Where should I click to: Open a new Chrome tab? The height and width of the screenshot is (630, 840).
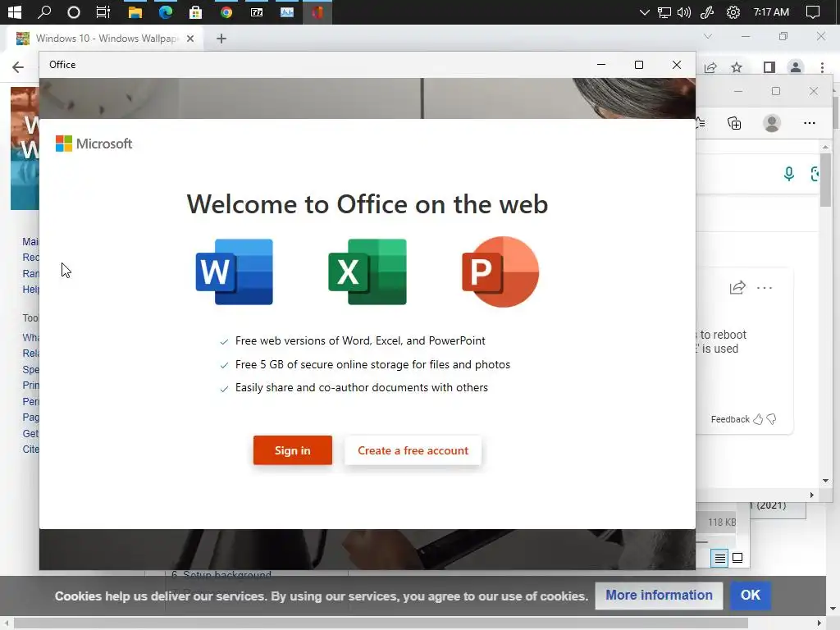click(221, 39)
